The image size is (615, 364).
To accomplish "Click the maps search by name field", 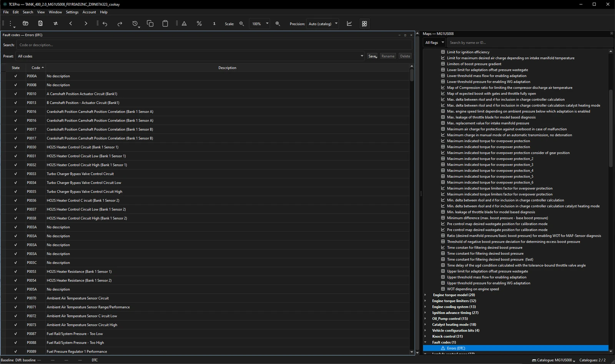I will tap(530, 43).
